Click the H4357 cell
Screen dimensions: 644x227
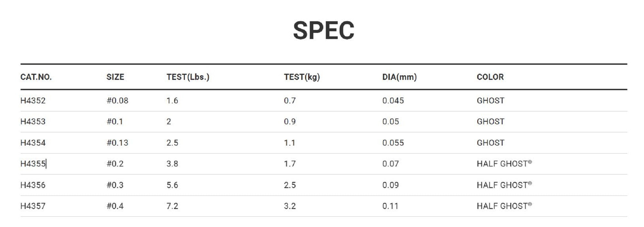click(x=33, y=206)
